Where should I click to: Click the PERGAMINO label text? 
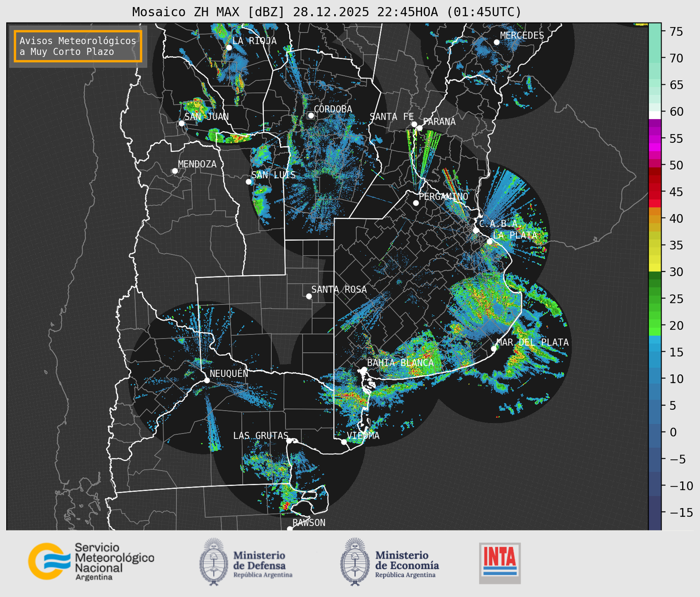click(444, 196)
